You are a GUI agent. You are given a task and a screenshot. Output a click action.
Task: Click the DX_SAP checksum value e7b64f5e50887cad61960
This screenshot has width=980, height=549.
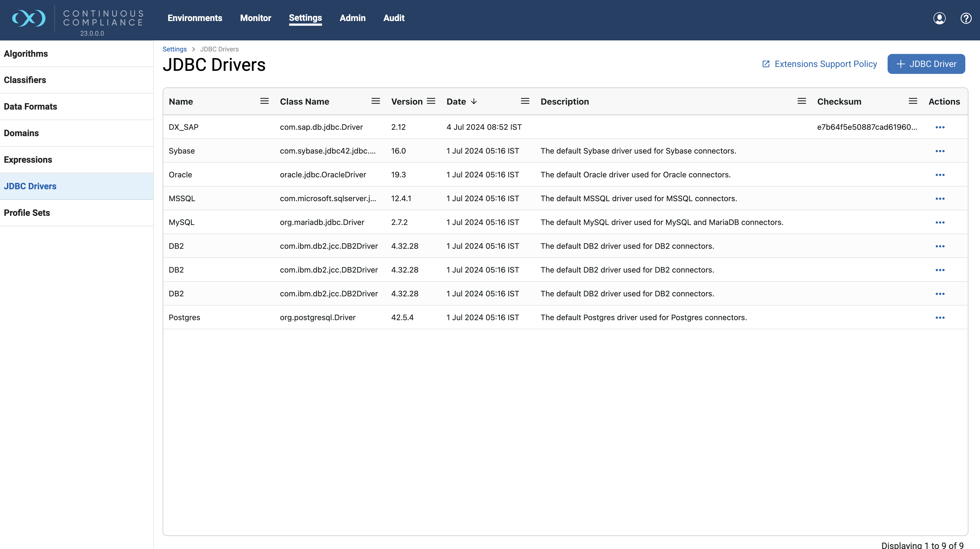pyautogui.click(x=867, y=127)
